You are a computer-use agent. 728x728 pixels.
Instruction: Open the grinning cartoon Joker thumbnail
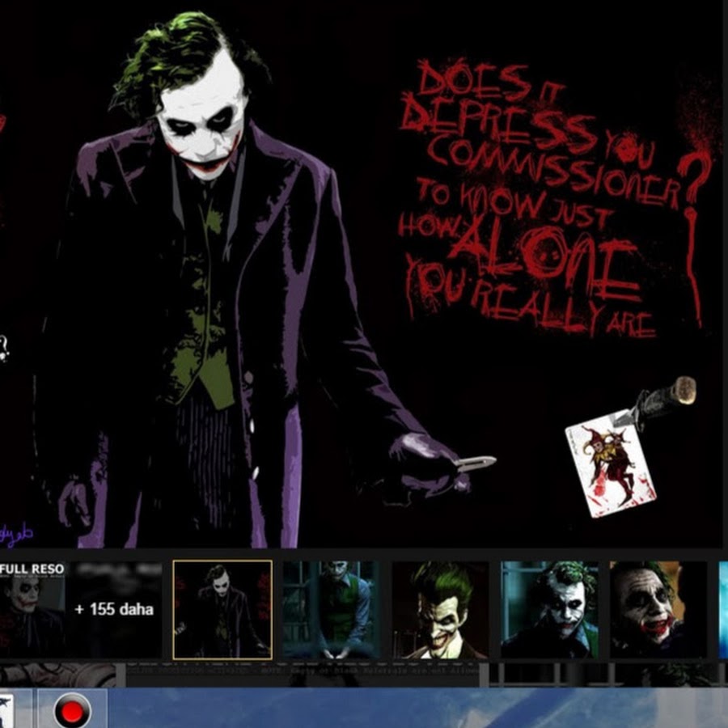(441, 610)
